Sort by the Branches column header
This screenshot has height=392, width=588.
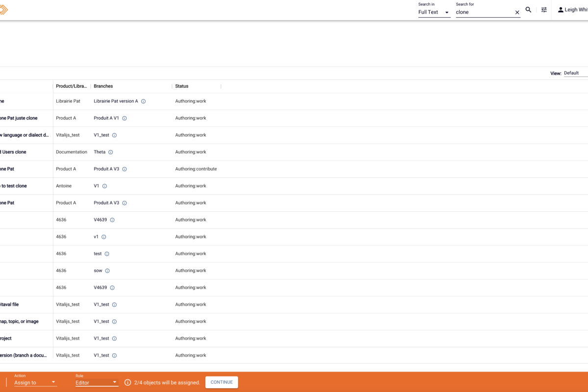point(103,86)
